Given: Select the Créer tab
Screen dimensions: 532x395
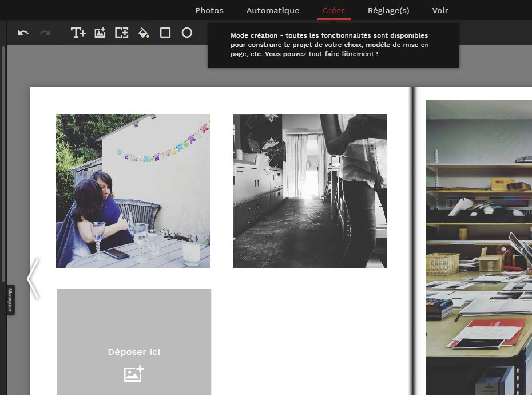Looking at the screenshot, I should 334,10.
